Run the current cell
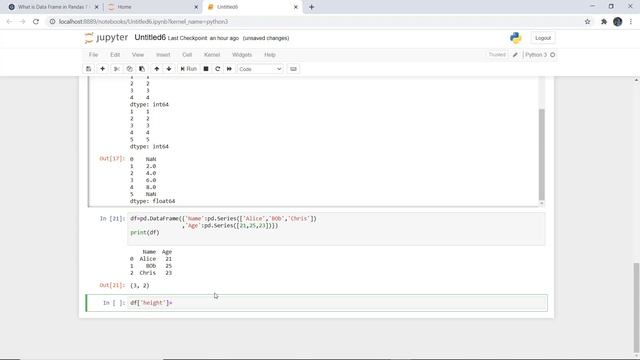The width and height of the screenshot is (640, 360). click(189, 69)
